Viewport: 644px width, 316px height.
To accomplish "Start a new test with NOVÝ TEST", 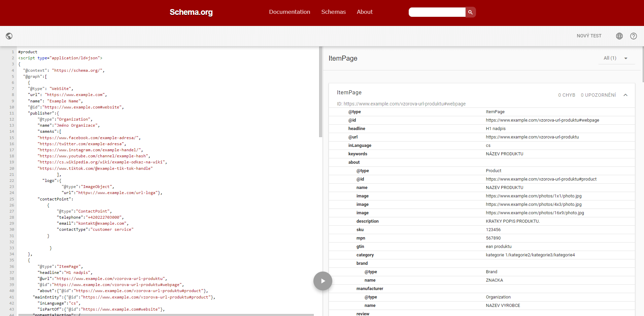I will (x=589, y=36).
